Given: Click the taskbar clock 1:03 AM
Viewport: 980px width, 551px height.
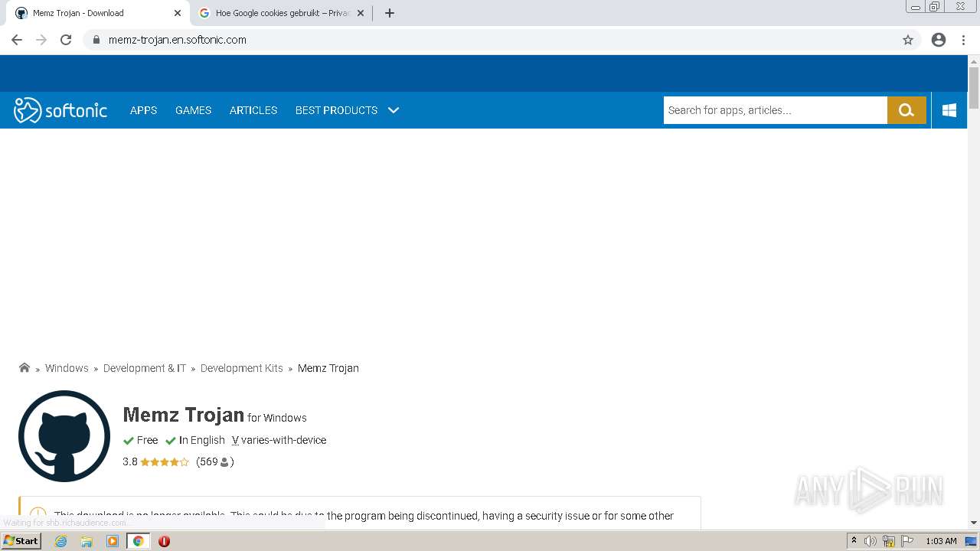Looking at the screenshot, I should (x=941, y=541).
